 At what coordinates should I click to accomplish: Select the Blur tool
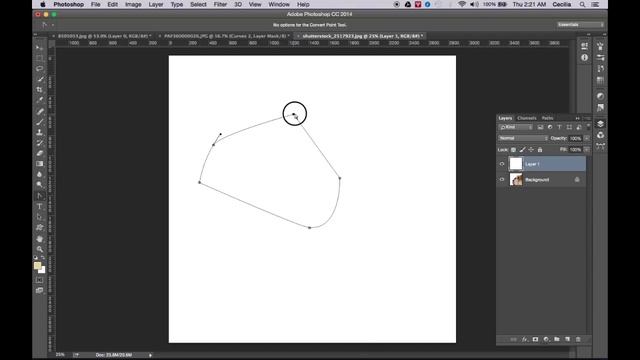click(x=40, y=174)
